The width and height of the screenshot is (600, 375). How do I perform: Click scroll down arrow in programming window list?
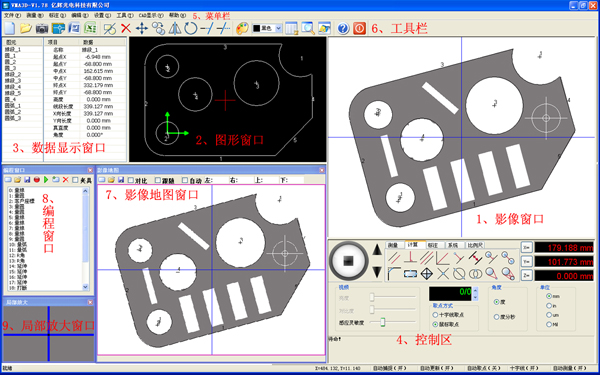(85, 287)
